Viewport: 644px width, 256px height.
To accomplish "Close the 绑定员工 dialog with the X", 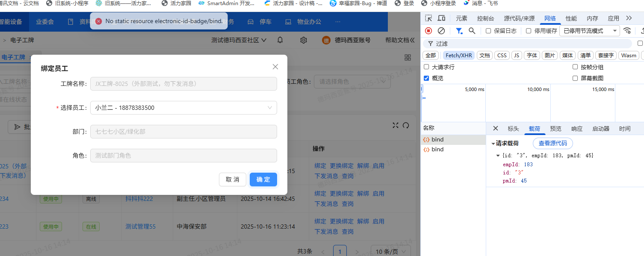I will click(275, 67).
